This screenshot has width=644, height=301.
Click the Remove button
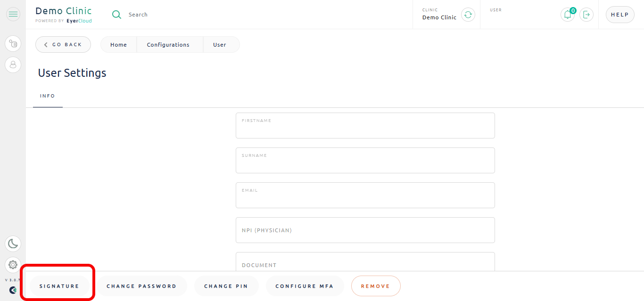[x=376, y=286]
